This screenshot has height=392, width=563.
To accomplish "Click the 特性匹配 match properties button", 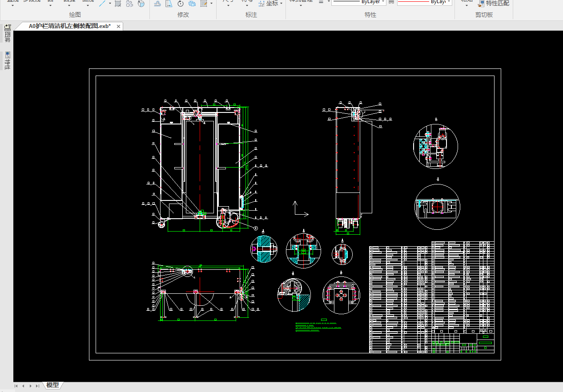I will 494,4.
